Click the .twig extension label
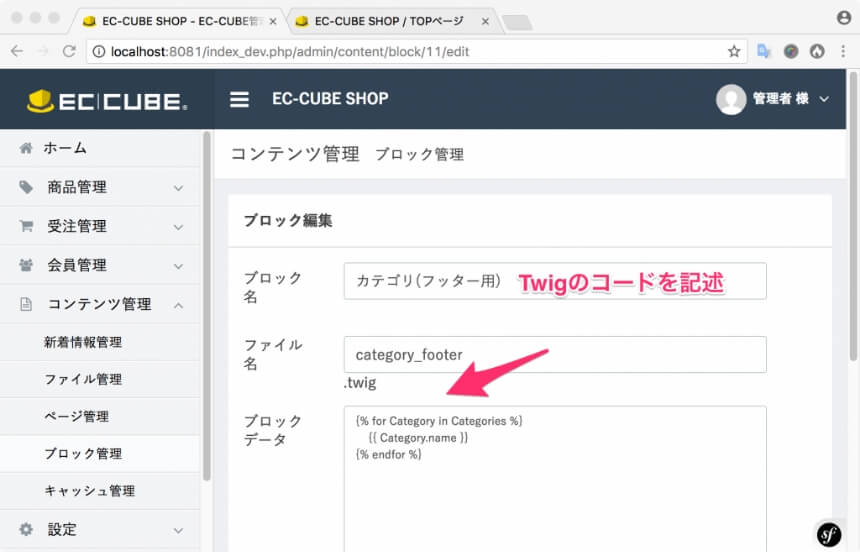The height and width of the screenshot is (552, 860). [360, 383]
